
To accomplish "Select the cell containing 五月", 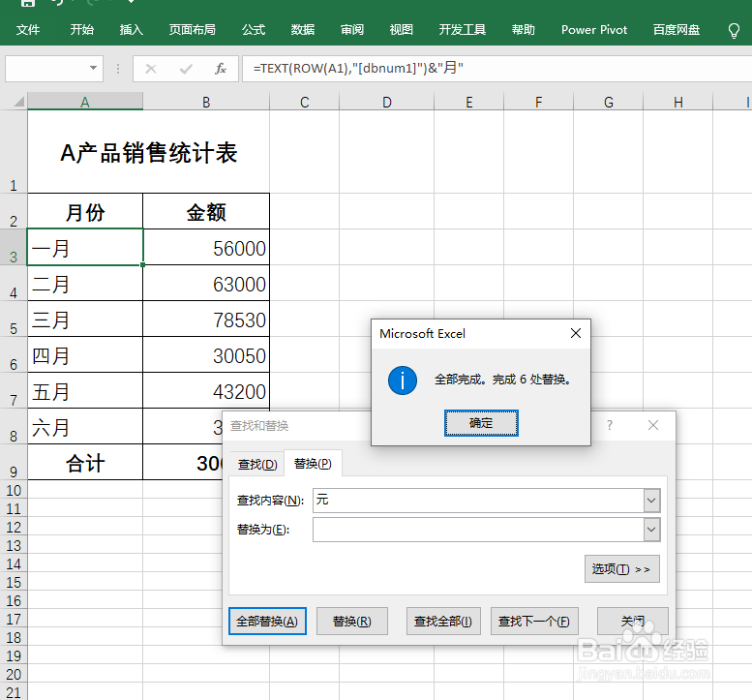I will pos(85,390).
